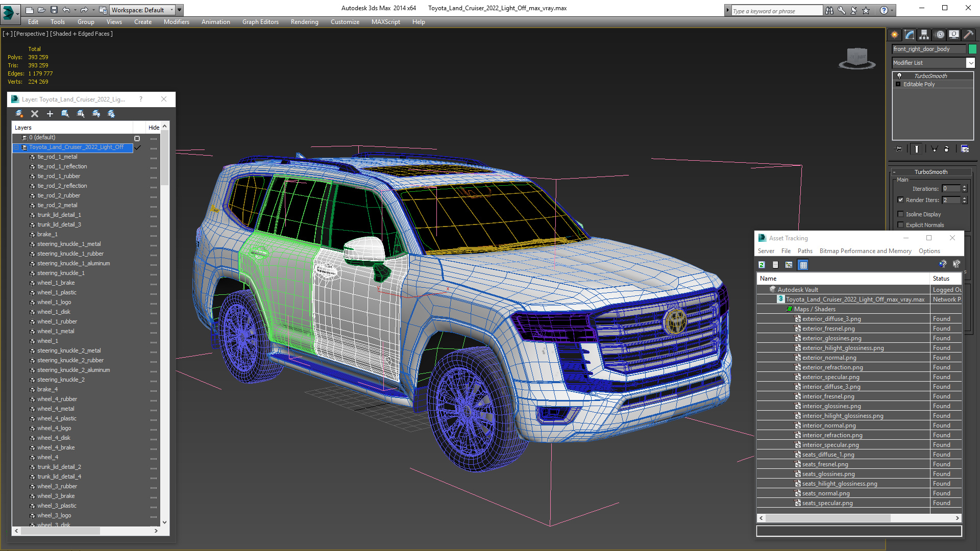980x551 pixels.
Task: Click the Redo arrow icon
Action: 84,10
